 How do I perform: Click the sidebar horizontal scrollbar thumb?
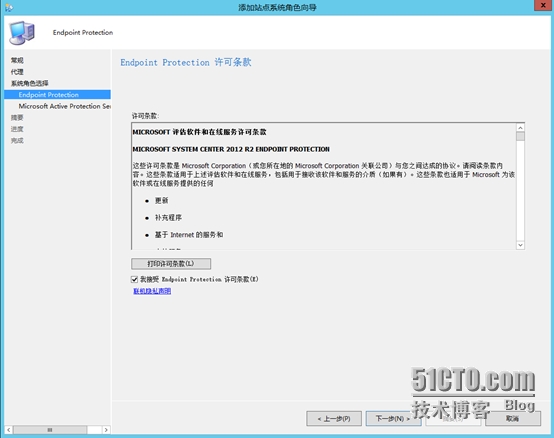tap(50, 430)
